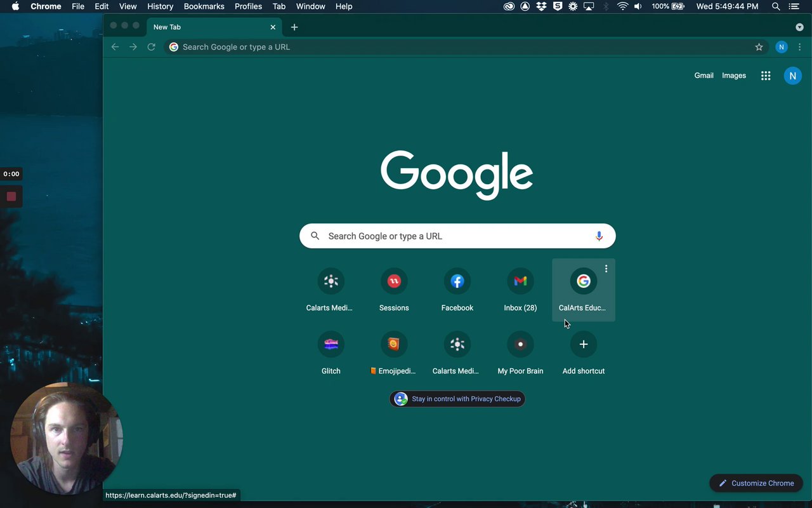This screenshot has width=812, height=508.
Task: Click Stay in control with Privacy Checkup
Action: point(457,399)
